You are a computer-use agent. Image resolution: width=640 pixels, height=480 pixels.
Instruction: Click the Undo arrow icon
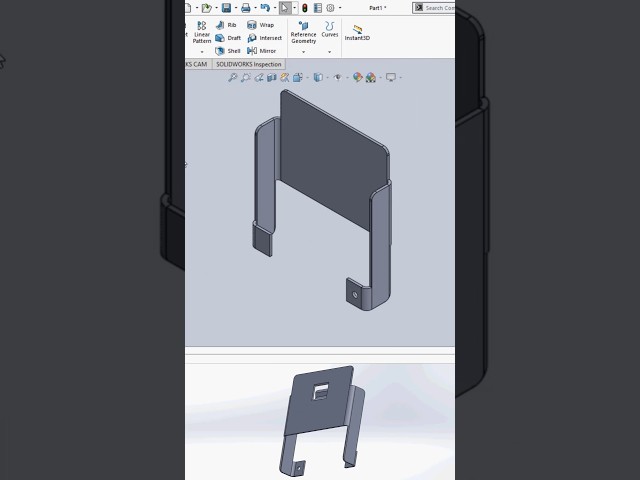coord(265,8)
